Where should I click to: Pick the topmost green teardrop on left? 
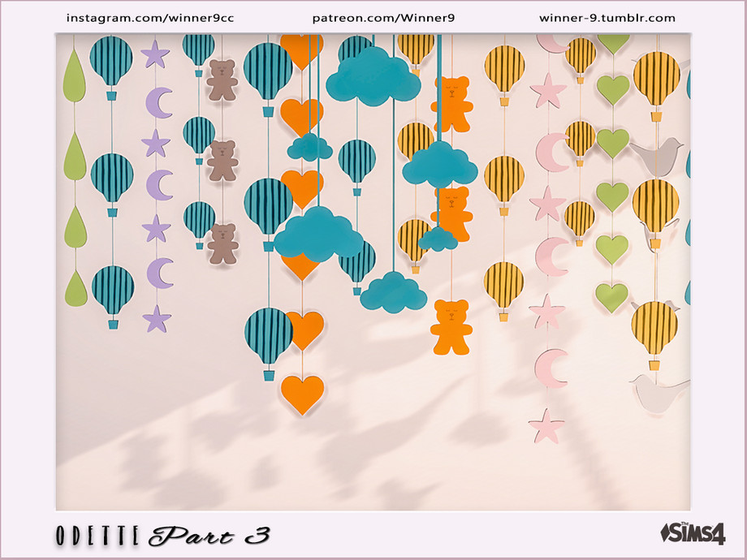(74, 71)
